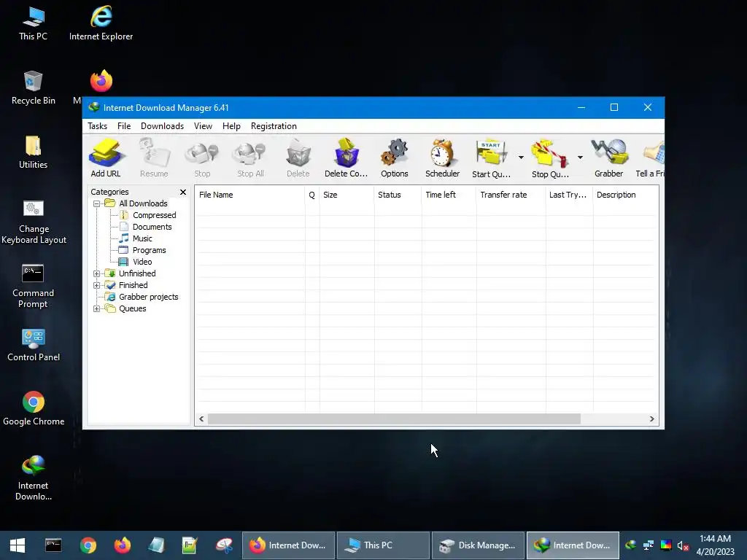The image size is (747, 560).
Task: Select the Programs category
Action: pos(142,251)
